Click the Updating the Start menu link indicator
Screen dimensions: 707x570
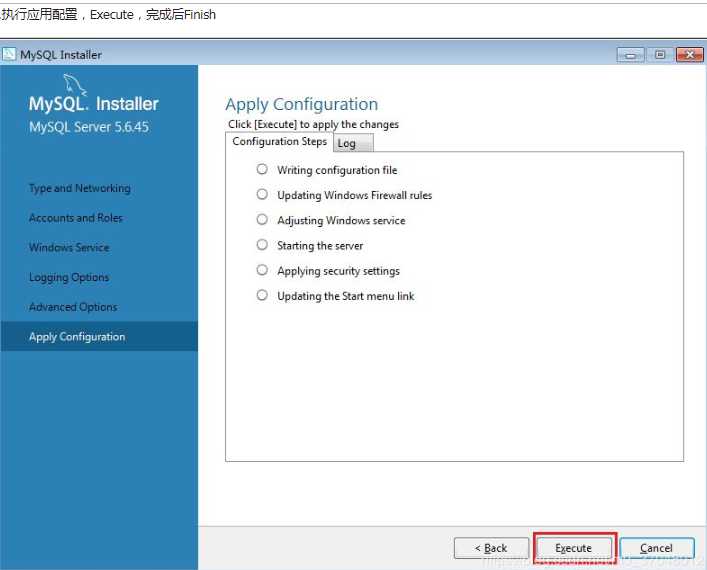[262, 295]
